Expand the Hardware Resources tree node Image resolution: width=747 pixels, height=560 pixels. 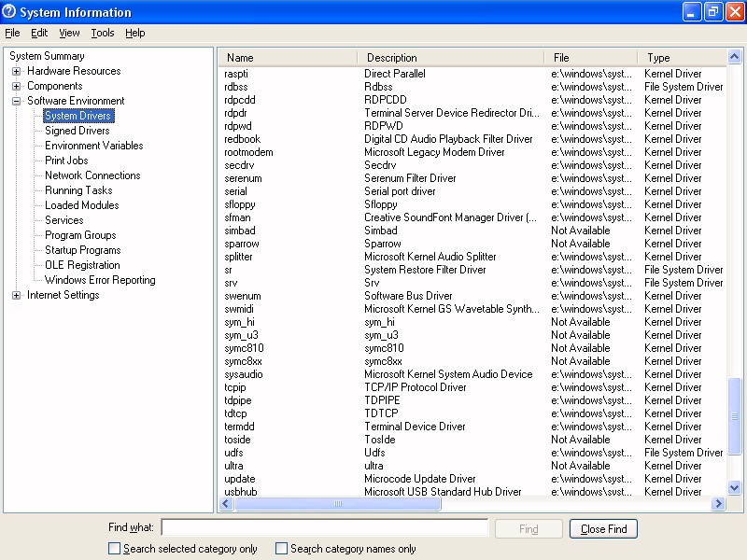[16, 71]
